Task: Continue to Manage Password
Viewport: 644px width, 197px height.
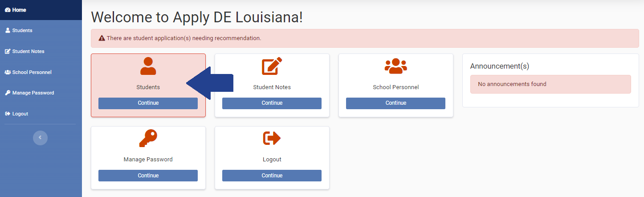Action: pos(148,176)
